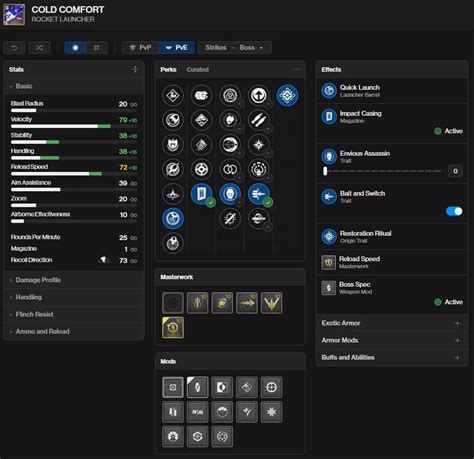
Task: Collapse the Basic stats section
Action: 74,86
